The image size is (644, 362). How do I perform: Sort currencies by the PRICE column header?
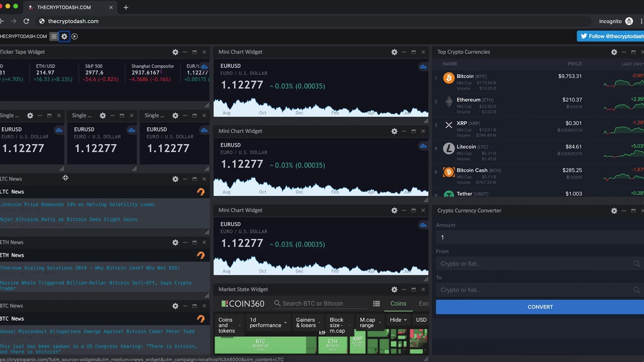pos(575,64)
